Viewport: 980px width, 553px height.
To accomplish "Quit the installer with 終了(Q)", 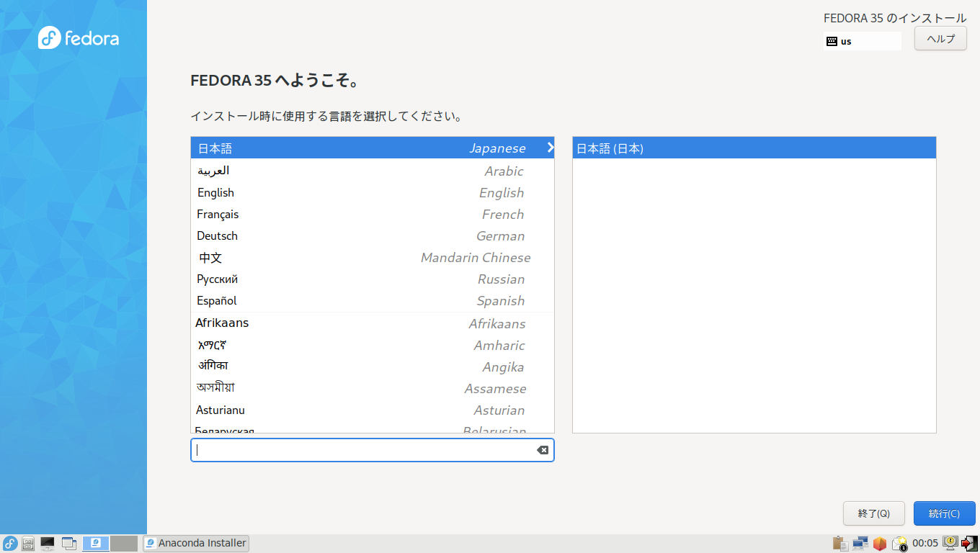I will click(x=874, y=513).
